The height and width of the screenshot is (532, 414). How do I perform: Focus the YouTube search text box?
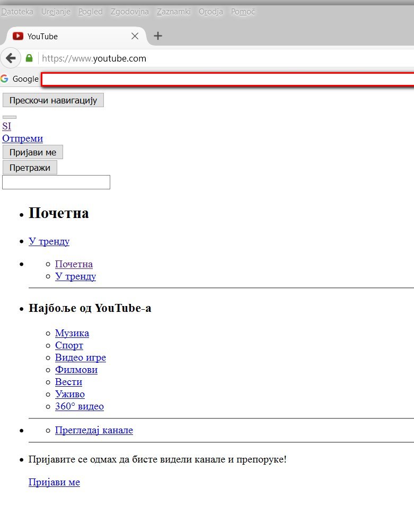(56, 182)
